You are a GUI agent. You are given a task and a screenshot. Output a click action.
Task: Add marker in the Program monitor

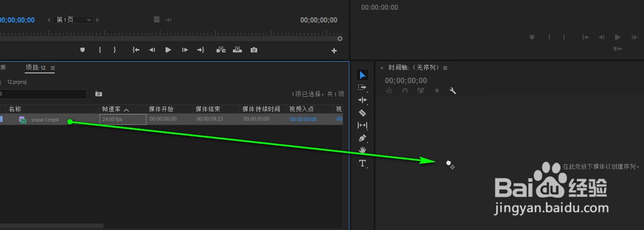[x=532, y=37]
